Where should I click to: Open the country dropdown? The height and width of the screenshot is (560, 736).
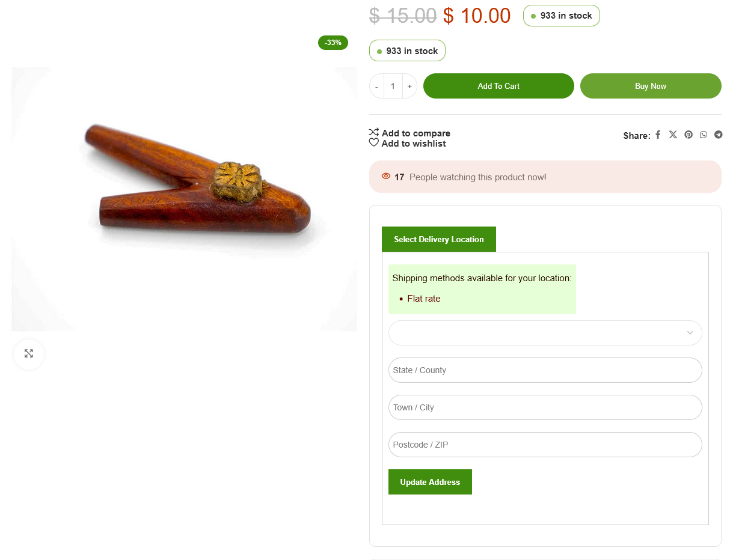[545, 333]
